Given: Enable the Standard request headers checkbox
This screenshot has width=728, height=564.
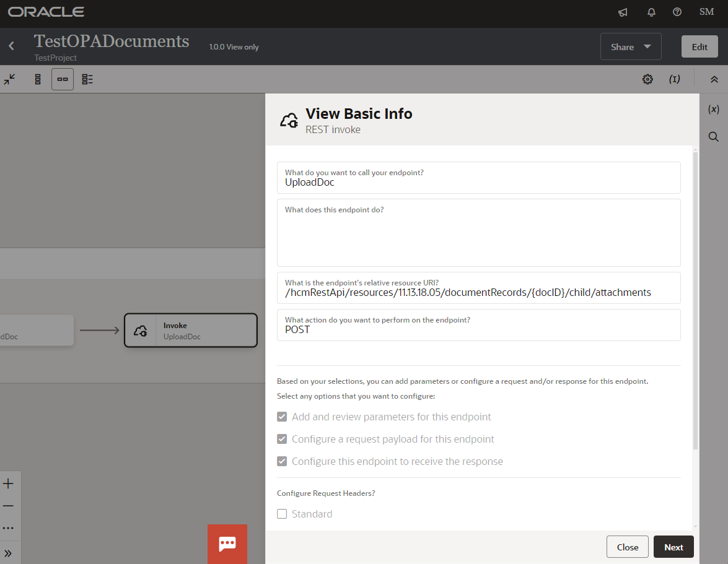Looking at the screenshot, I should [x=282, y=513].
